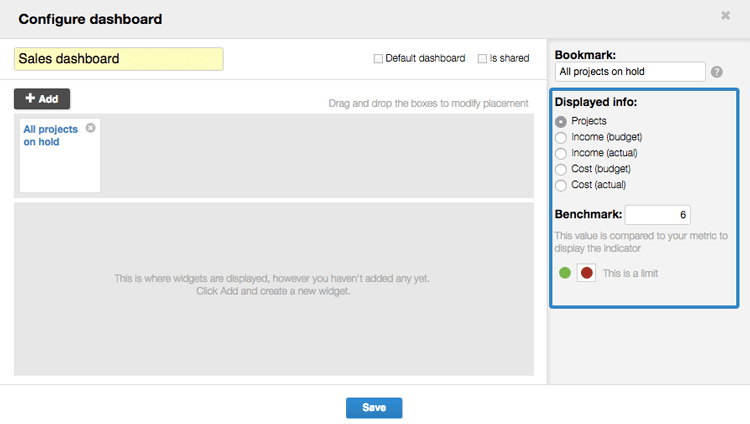Click the This is a limit label
This screenshot has width=750, height=424.
(x=630, y=273)
